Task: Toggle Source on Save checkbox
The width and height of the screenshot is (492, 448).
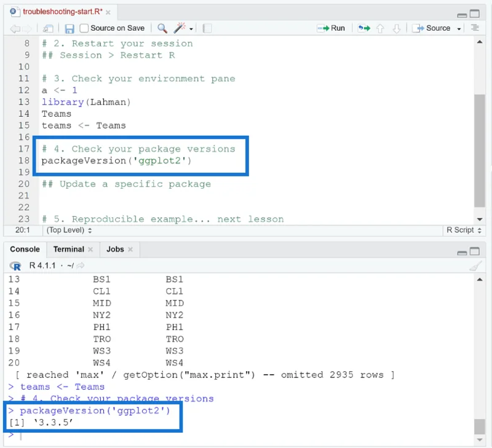Action: pyautogui.click(x=84, y=28)
